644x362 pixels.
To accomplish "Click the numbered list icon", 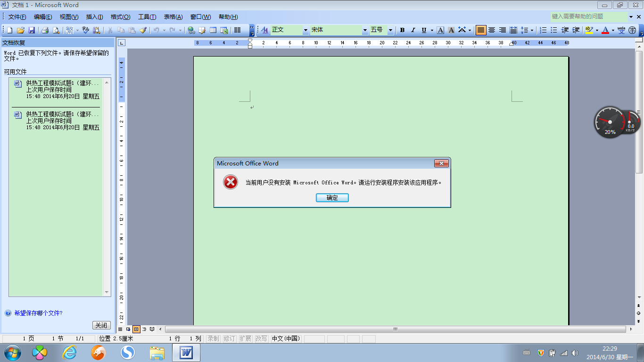I will click(543, 30).
